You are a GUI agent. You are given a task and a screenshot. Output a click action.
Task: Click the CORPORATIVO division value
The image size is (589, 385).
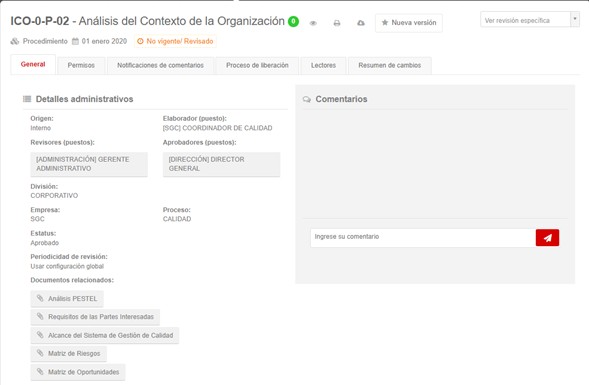tap(54, 196)
